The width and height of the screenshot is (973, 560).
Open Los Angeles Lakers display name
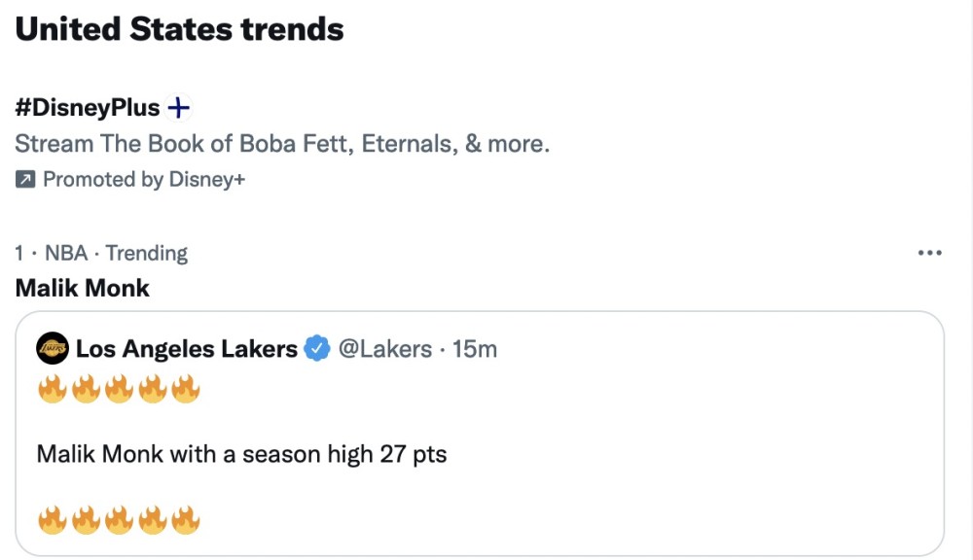(186, 348)
